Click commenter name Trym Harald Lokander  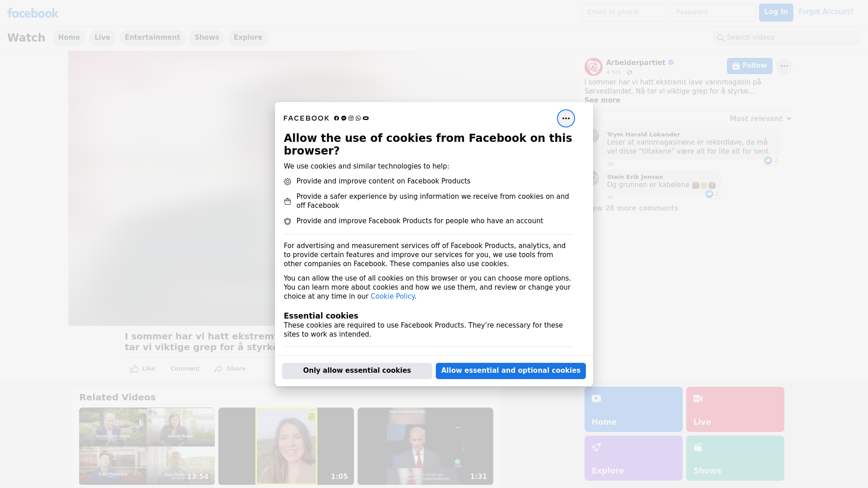[x=643, y=135]
